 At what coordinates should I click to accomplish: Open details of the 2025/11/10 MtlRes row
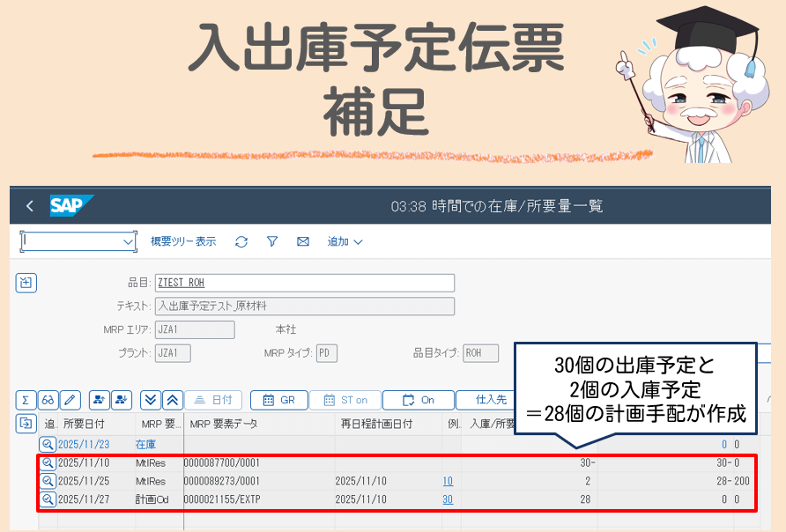(x=48, y=462)
